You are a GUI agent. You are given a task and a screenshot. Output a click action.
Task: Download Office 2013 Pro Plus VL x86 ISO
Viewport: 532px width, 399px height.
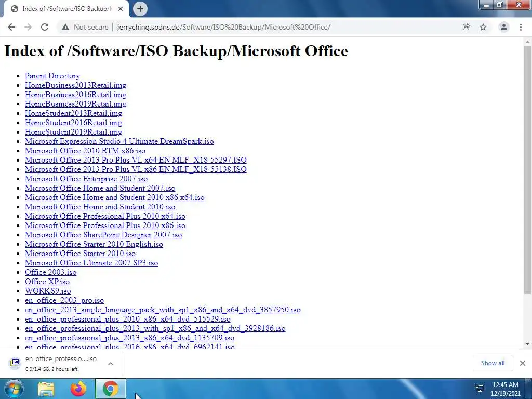click(x=136, y=169)
